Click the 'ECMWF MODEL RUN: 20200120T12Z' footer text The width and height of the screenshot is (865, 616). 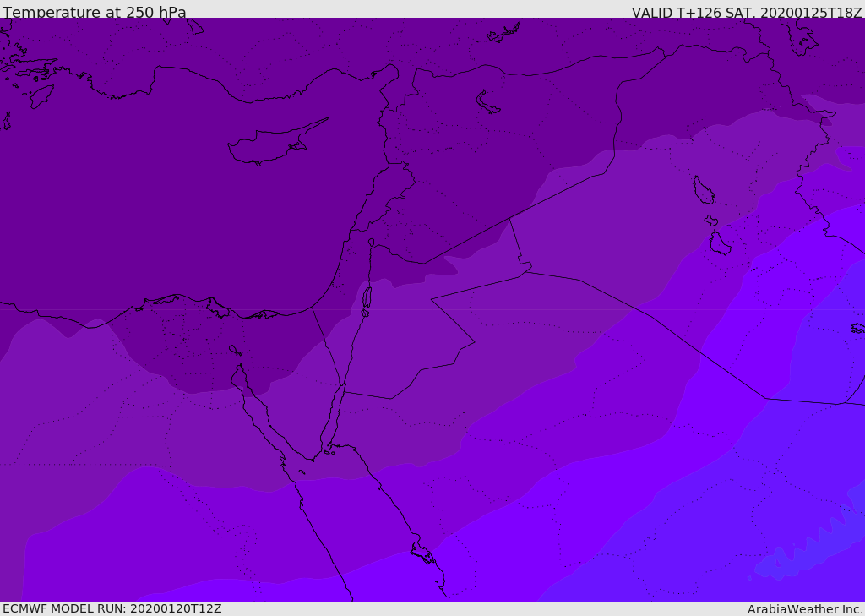(112, 608)
